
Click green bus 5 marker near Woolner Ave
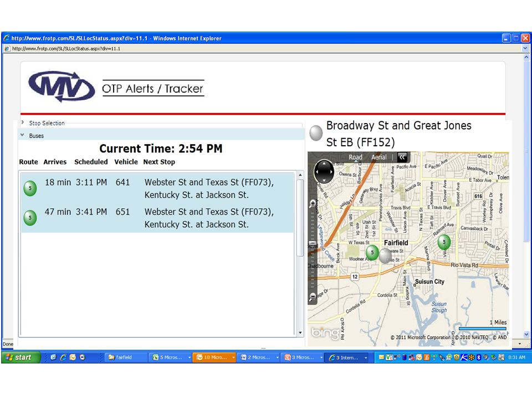[372, 253]
